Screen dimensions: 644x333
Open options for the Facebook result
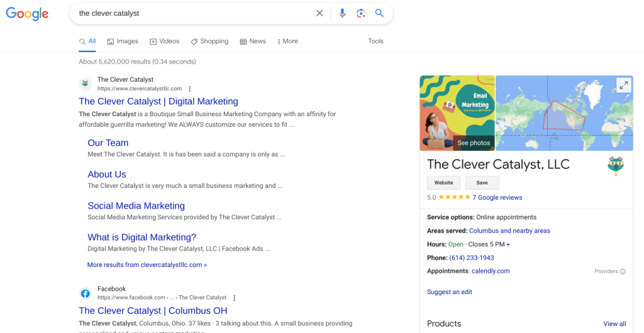pos(235,298)
